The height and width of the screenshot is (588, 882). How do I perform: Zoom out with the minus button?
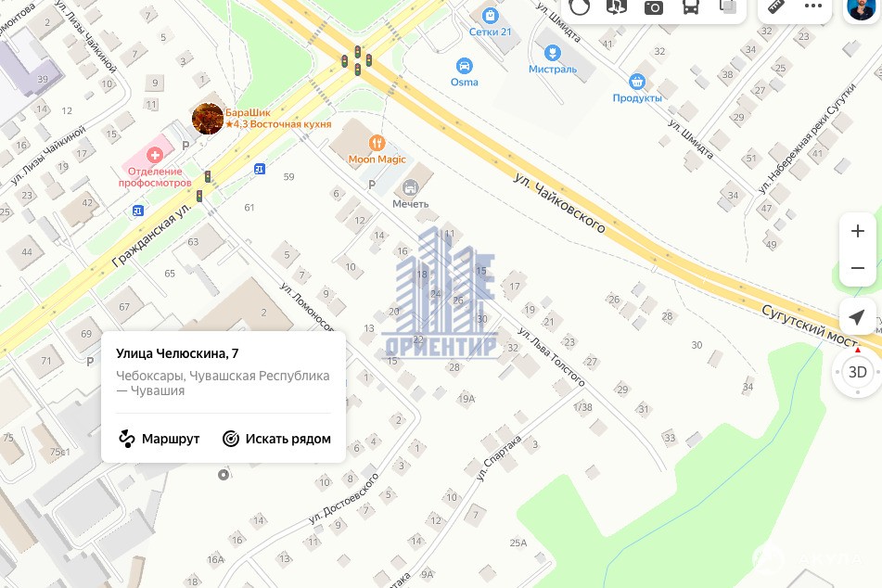pyautogui.click(x=857, y=268)
